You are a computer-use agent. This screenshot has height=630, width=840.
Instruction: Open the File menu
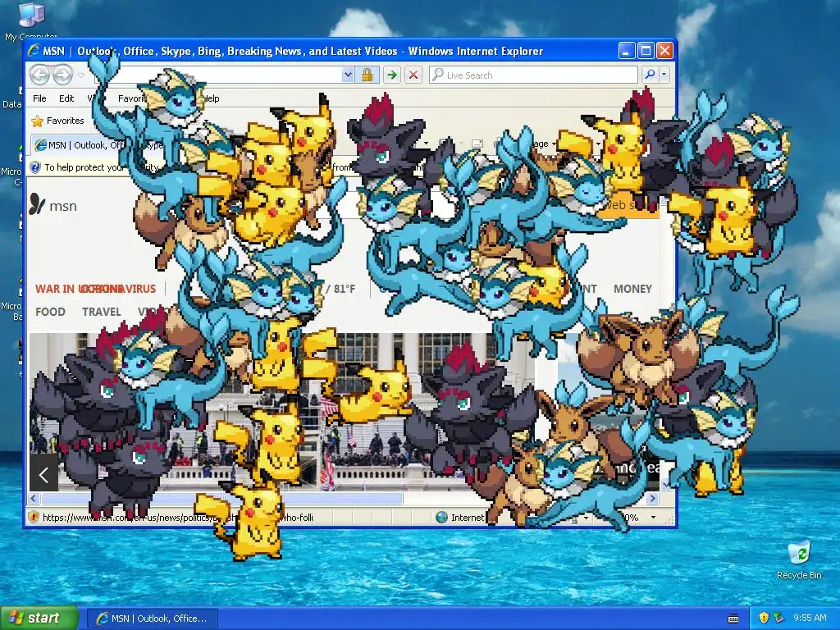(x=39, y=98)
